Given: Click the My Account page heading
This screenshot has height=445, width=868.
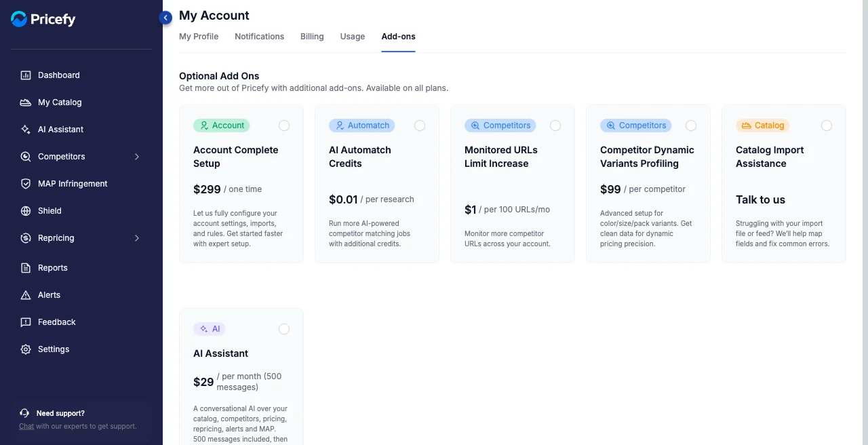Looking at the screenshot, I should [214, 15].
